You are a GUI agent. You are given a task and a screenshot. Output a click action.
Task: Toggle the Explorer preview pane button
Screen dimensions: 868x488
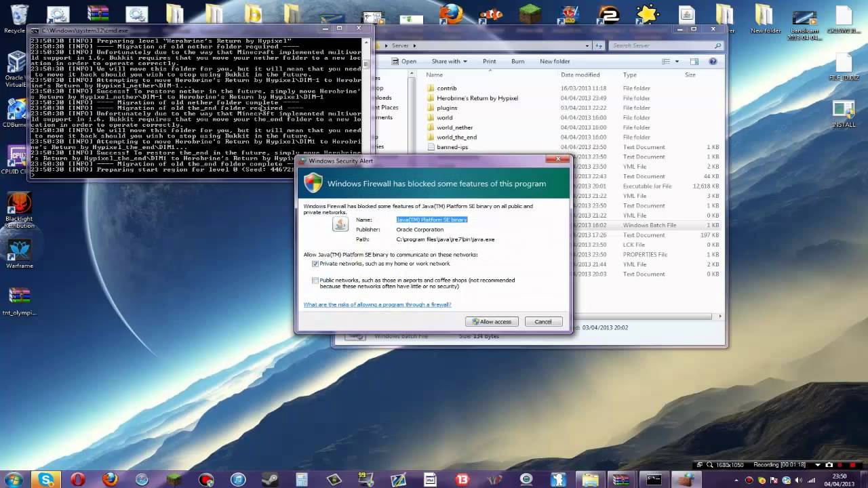pos(694,61)
